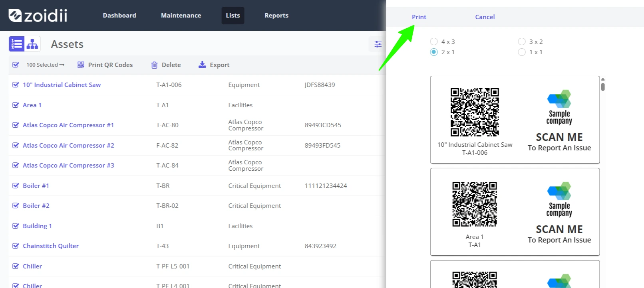The height and width of the screenshot is (288, 644).
Task: Switch to hierarchy tree view icon
Action: click(32, 44)
